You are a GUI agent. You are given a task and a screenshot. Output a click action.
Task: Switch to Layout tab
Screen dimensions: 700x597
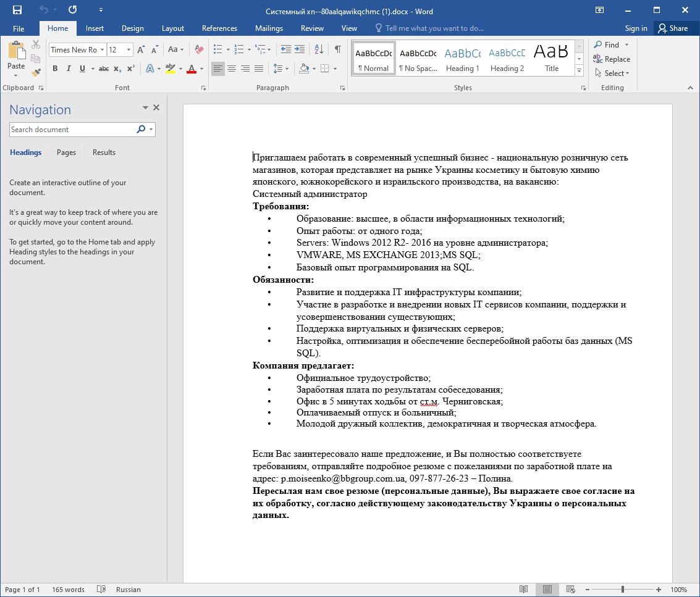[x=173, y=28]
